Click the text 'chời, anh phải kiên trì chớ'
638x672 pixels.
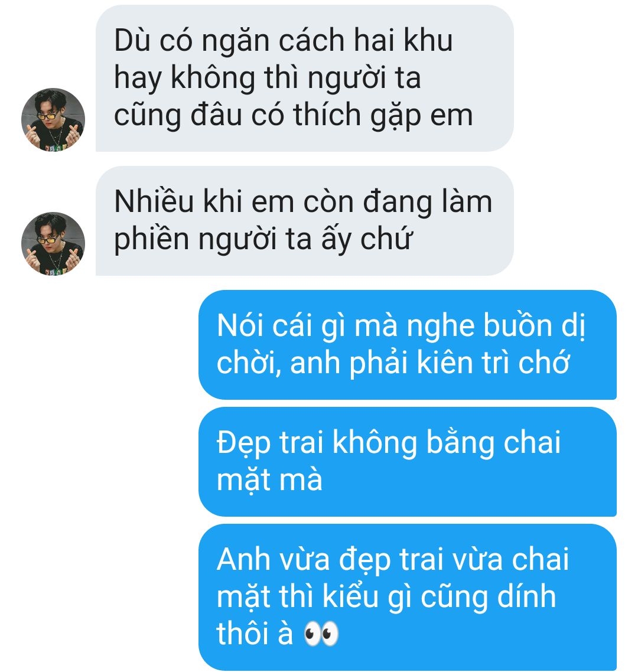click(393, 363)
